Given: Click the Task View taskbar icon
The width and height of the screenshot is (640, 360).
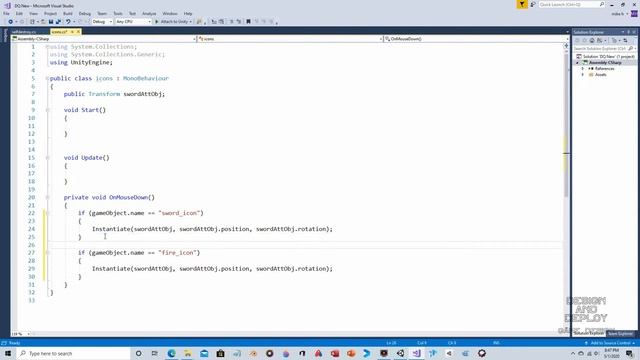Looking at the screenshot, I should (155, 353).
